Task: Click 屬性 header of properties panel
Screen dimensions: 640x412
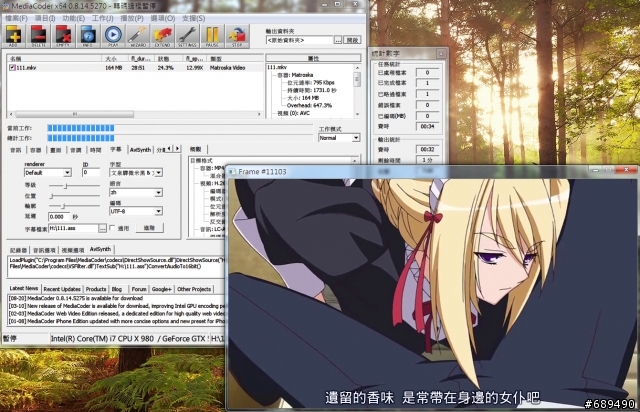Action: click(x=313, y=58)
